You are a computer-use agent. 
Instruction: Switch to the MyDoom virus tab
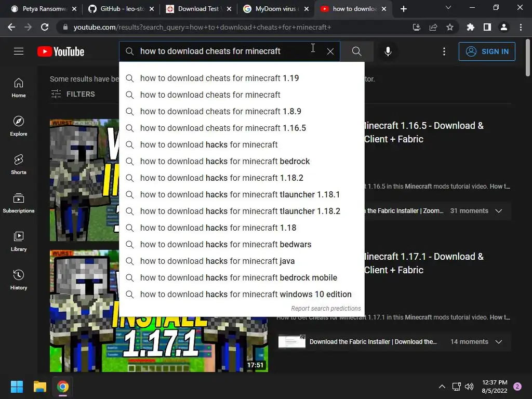point(275,9)
